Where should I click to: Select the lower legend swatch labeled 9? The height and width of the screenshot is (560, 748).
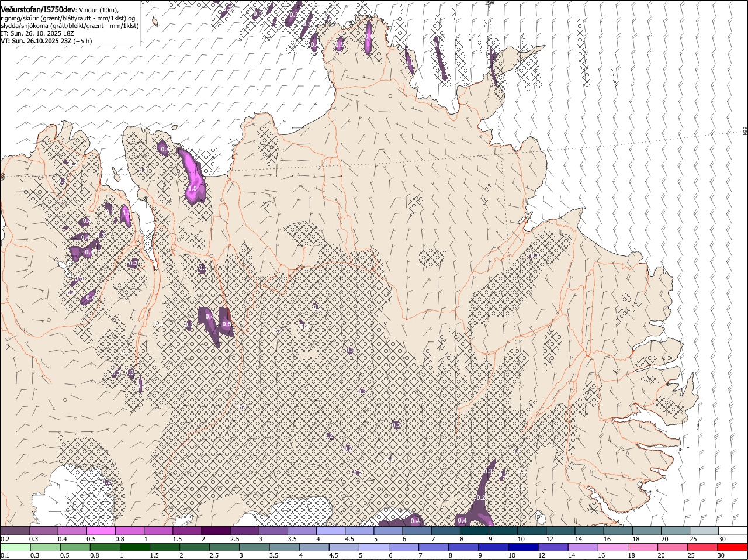click(x=494, y=548)
